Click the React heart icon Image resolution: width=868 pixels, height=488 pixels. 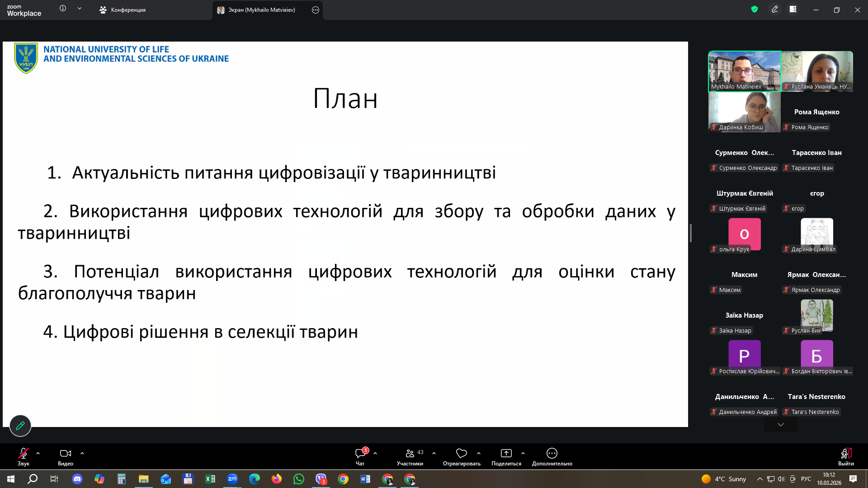461,453
